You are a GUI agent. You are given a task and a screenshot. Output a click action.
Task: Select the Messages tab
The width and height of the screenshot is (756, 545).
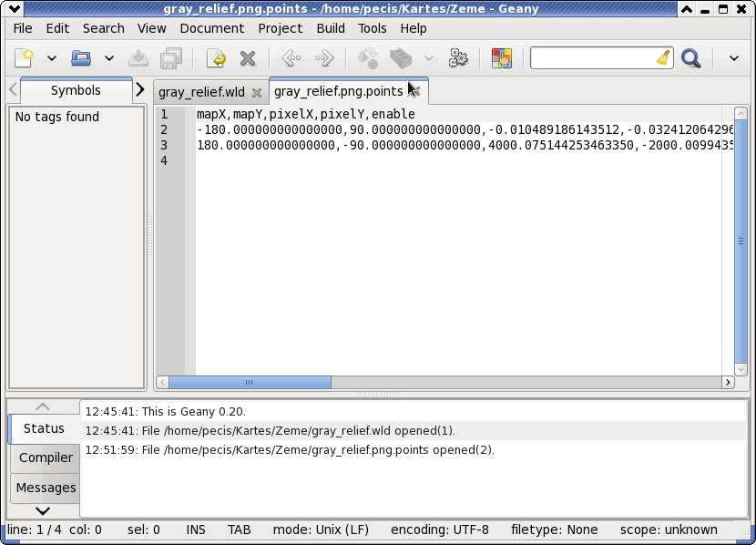point(46,487)
